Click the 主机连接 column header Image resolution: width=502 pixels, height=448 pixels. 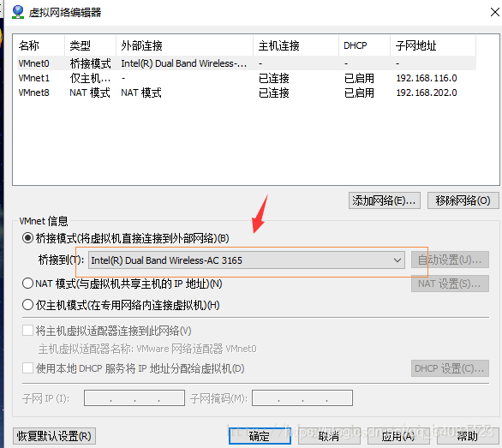[x=296, y=45]
